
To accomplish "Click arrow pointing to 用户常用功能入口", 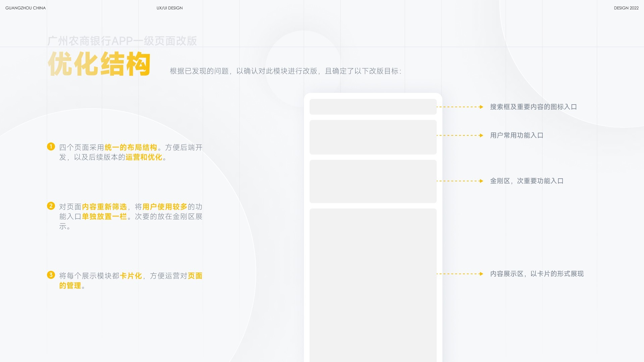I will (460, 135).
